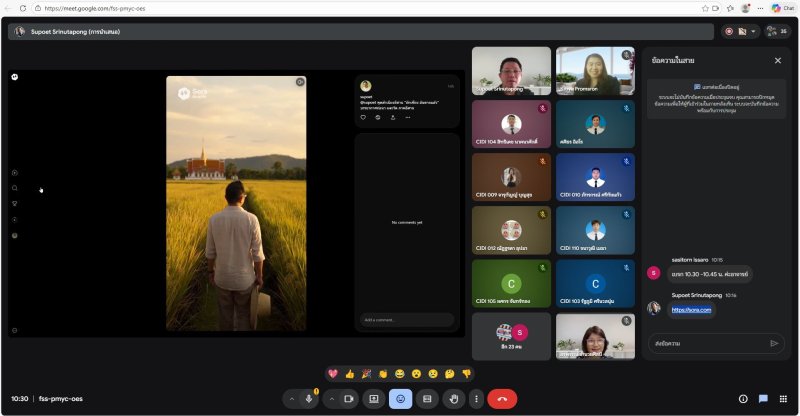Toggle the microphone on or off

[310, 398]
